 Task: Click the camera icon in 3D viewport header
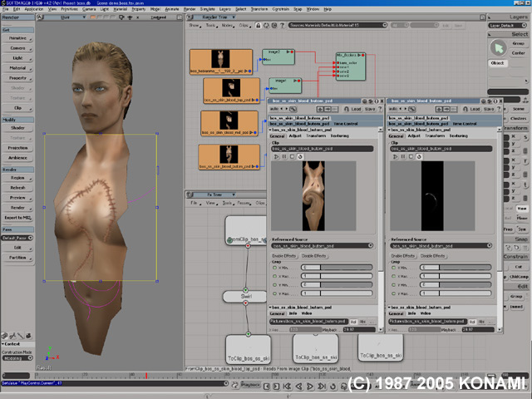click(121, 17)
